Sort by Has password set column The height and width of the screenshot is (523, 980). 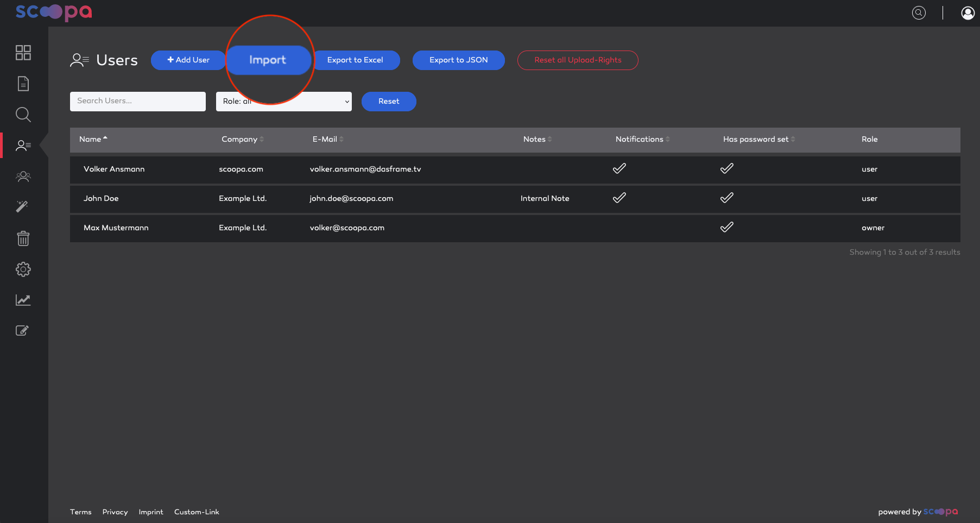coord(759,139)
